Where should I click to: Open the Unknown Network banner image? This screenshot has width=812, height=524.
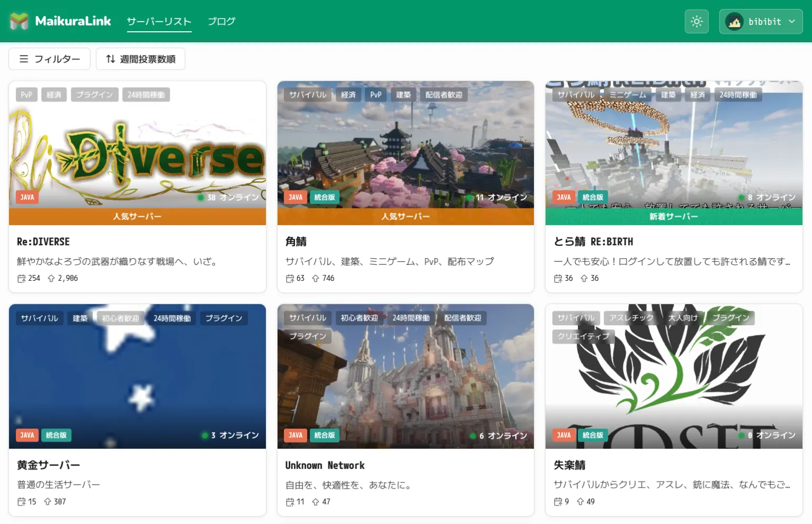click(x=405, y=376)
